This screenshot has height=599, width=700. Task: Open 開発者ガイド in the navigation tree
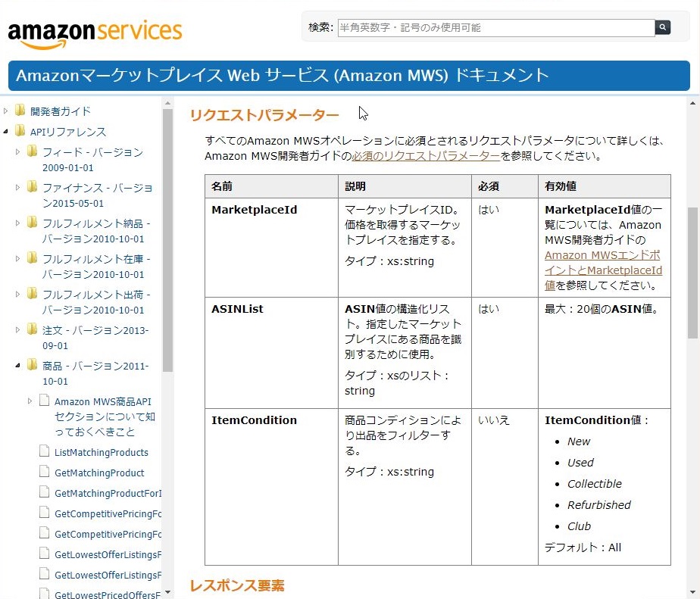[61, 111]
